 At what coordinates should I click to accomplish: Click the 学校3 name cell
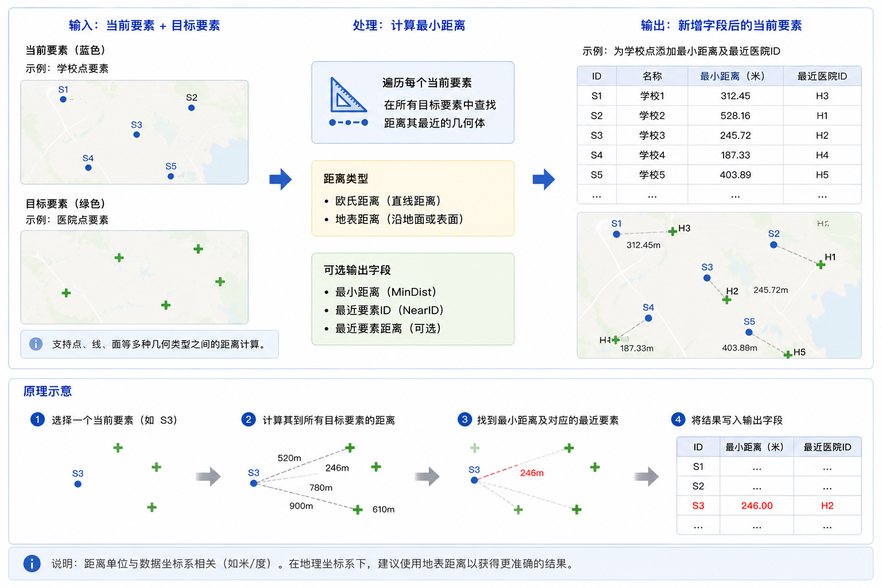click(x=652, y=136)
